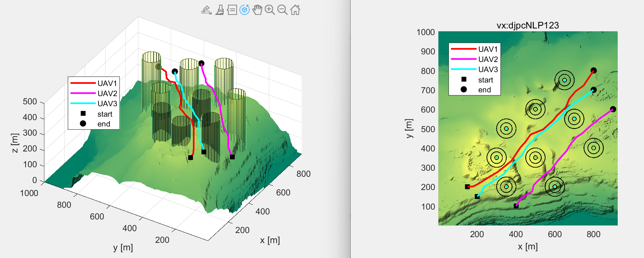Click the Restore View home icon
This screenshot has height=258, width=644.
point(295,10)
